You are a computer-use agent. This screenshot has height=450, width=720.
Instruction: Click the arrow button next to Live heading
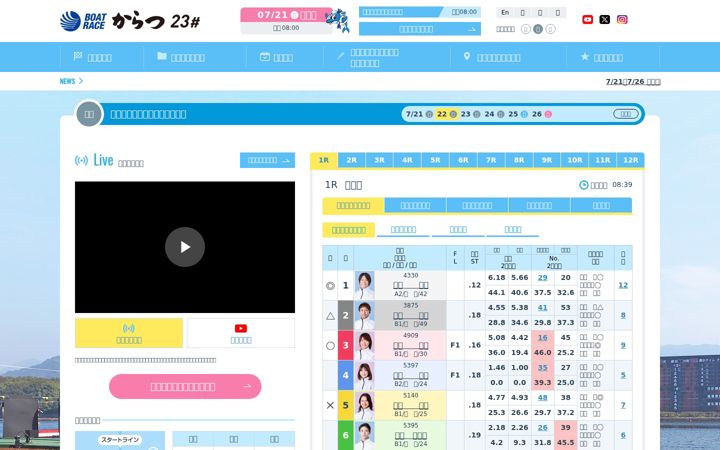(x=267, y=160)
